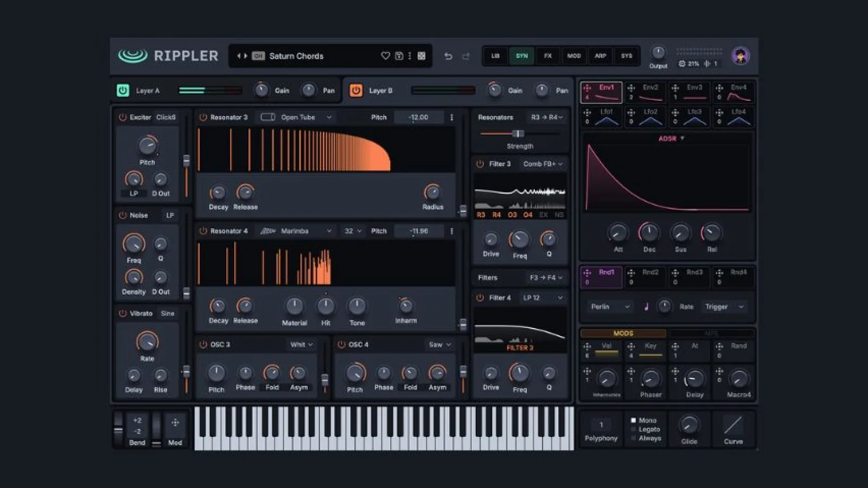Click the Lfo1 modulation drag handle icon

pyautogui.click(x=587, y=112)
